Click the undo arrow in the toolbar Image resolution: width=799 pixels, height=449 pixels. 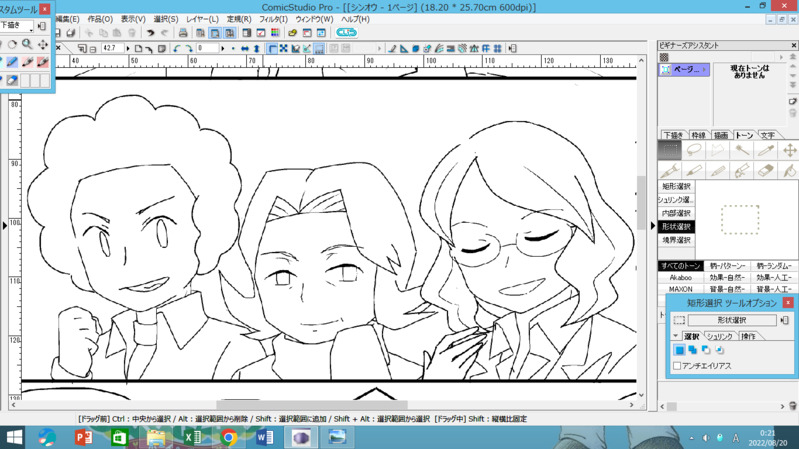click(150, 33)
